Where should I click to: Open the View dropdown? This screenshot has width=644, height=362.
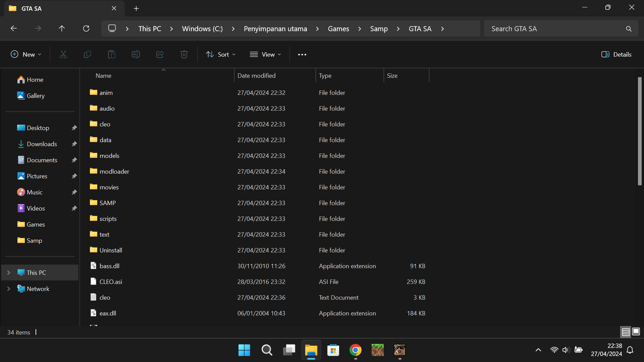[266, 54]
